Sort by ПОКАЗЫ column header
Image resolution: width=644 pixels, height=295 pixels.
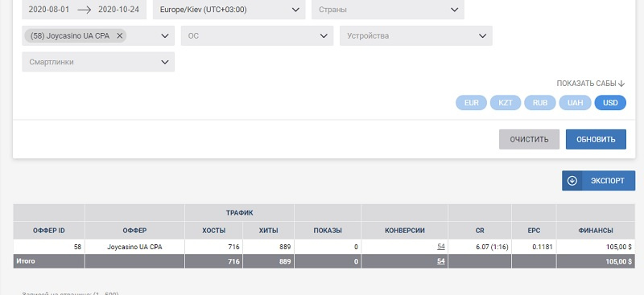point(328,231)
